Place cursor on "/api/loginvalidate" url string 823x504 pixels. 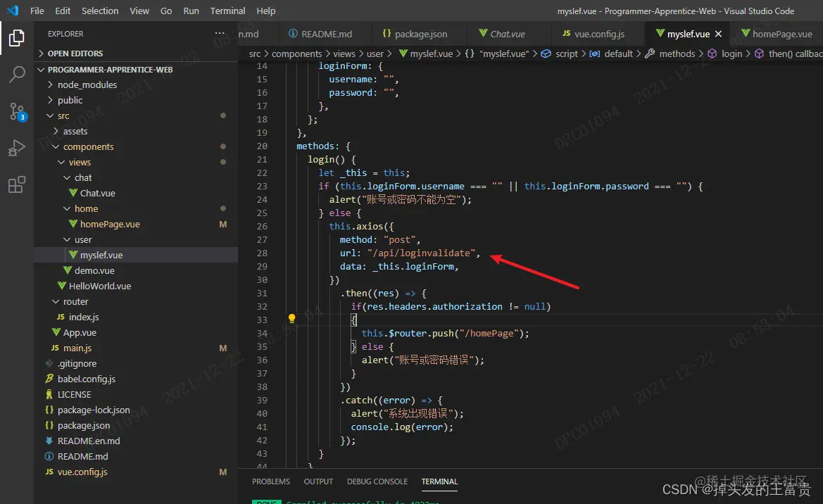click(x=422, y=253)
